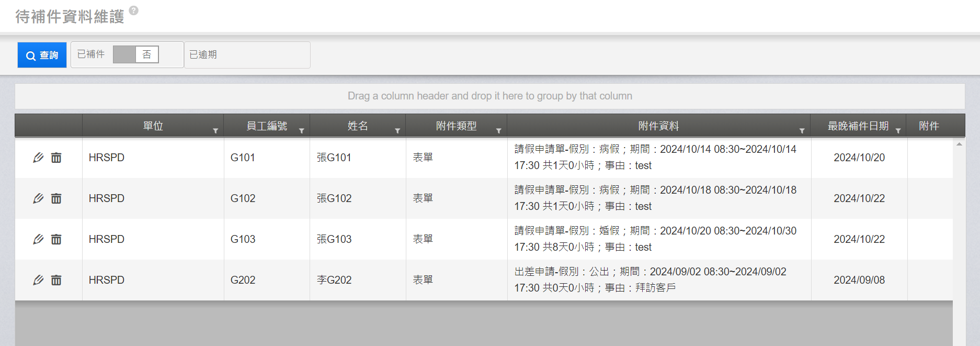The image size is (980, 346).
Task: Open filter menu for 員工編號 column
Action: tap(302, 131)
